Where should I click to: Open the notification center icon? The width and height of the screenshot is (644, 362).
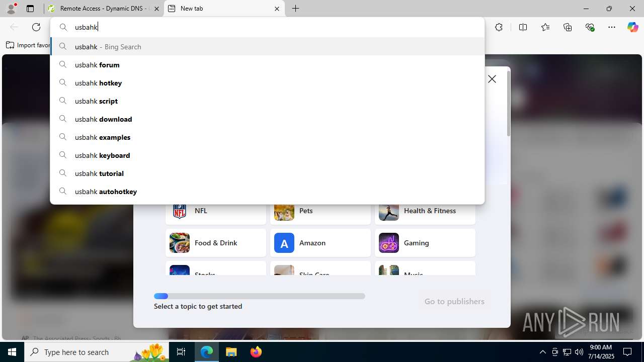click(628, 352)
